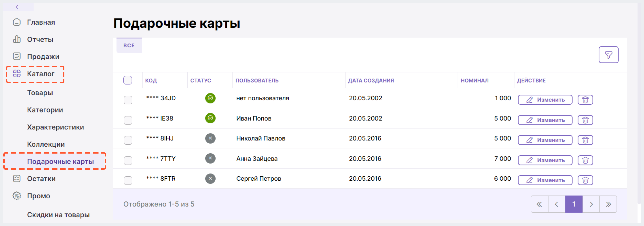The height and width of the screenshot is (226, 644).
Task: Open Характеристики submenu item
Action: click(x=55, y=127)
